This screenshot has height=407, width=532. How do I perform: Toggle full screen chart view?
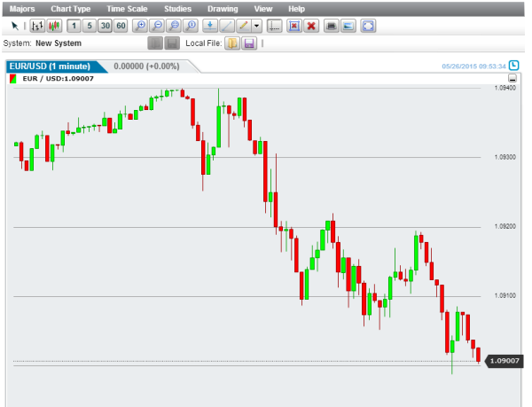(369, 26)
